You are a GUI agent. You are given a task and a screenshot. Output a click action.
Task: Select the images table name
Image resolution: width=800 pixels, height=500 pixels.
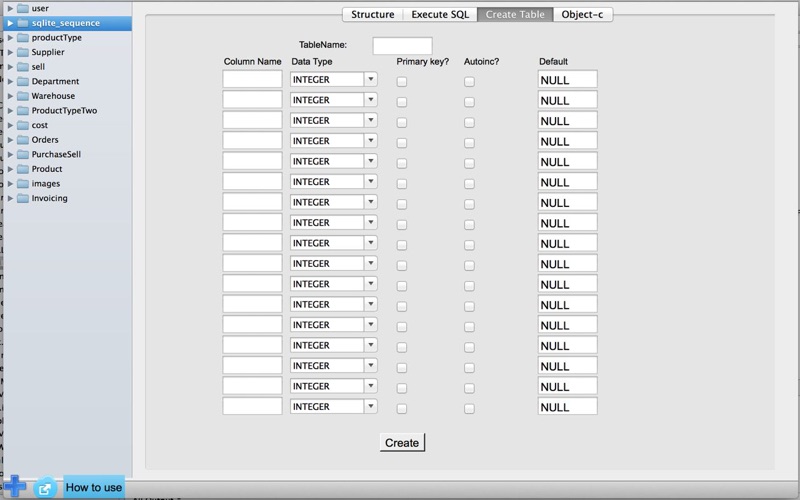(46, 184)
